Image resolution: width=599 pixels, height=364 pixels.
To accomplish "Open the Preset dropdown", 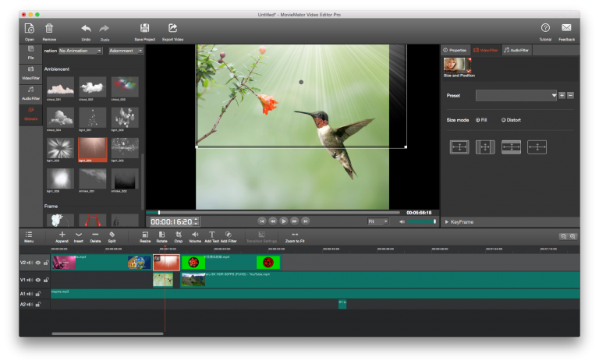I will point(516,96).
